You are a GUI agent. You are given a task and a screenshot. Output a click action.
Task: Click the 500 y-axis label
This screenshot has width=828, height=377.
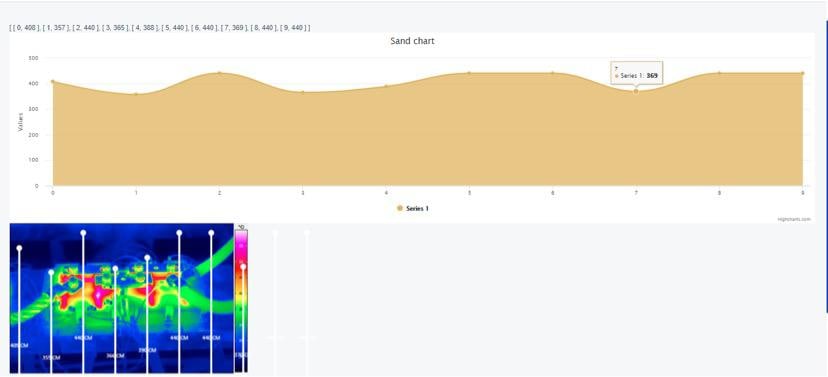33,58
